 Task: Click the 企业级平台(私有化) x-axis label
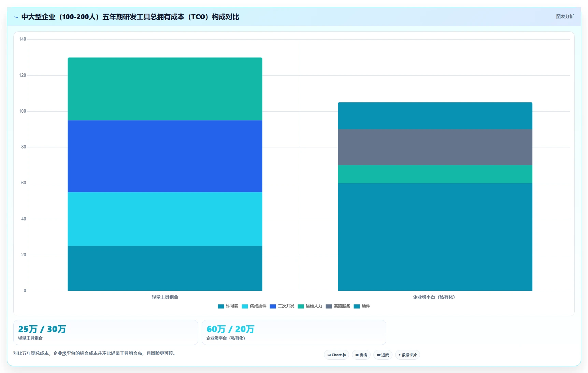(434, 297)
